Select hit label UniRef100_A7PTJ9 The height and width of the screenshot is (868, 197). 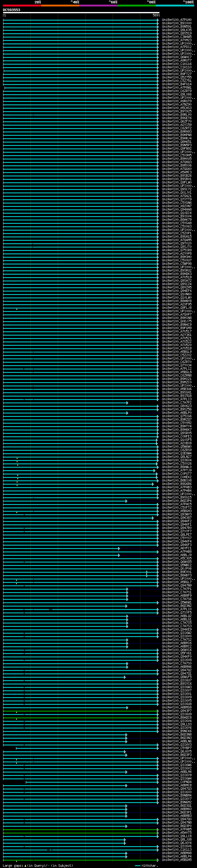[x=177, y=470]
